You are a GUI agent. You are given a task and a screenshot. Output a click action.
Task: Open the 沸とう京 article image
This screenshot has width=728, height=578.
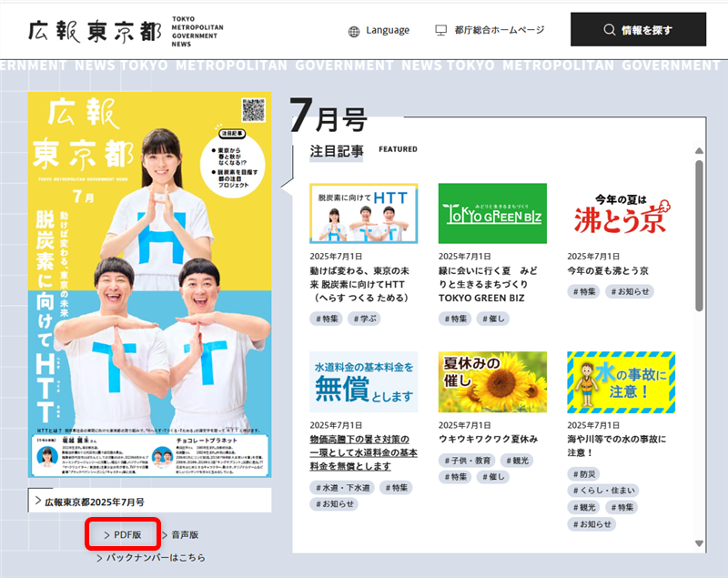pos(621,213)
